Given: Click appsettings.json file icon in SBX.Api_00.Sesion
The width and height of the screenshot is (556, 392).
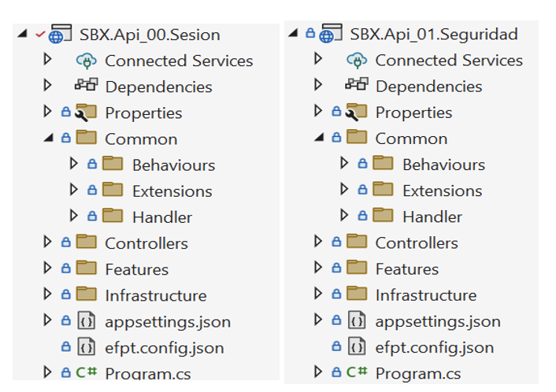Looking at the screenshot, I should click(x=86, y=320).
